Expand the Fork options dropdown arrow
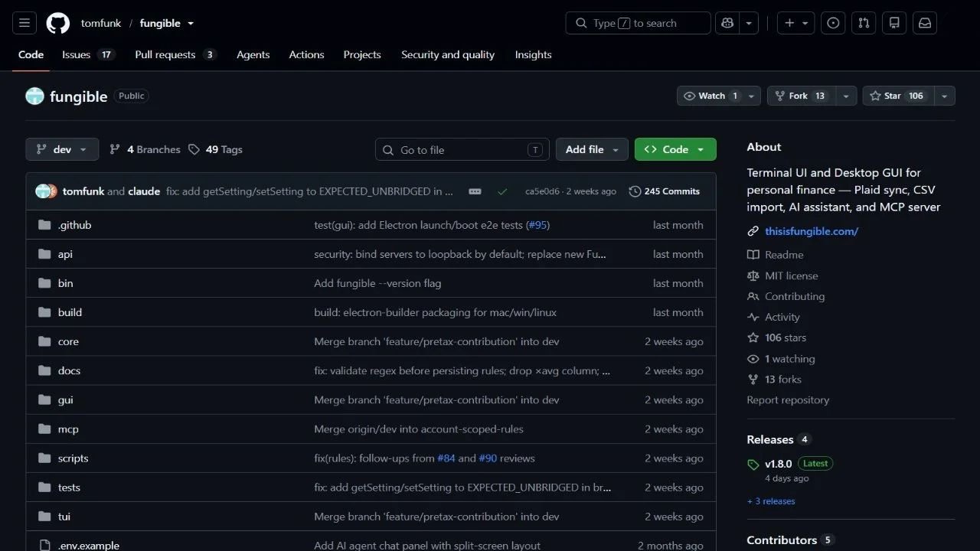 (846, 96)
